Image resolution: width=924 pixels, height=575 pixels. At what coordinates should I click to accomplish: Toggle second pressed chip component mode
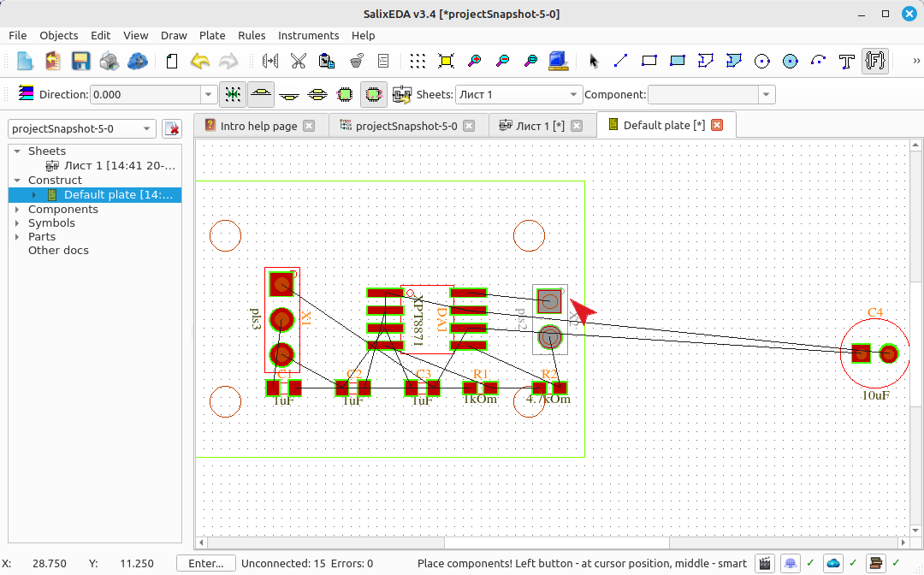[x=374, y=94]
